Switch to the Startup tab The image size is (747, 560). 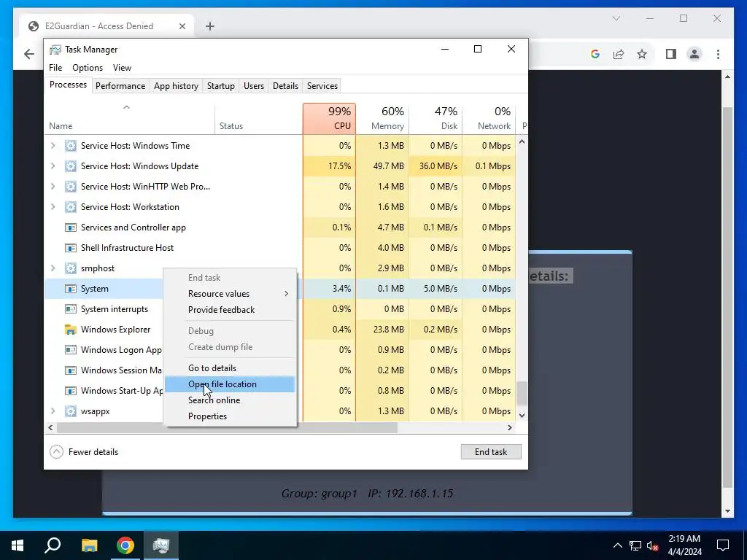coord(220,86)
